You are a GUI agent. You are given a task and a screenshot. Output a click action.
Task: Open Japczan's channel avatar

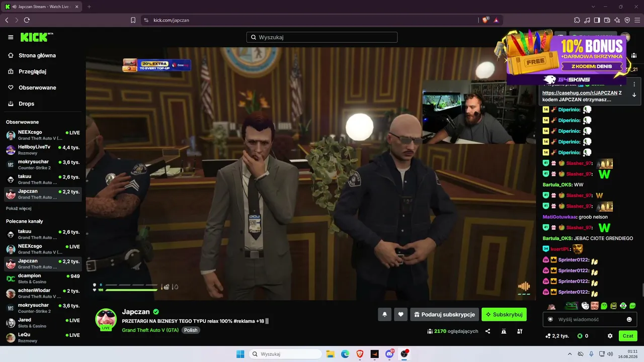tap(106, 319)
